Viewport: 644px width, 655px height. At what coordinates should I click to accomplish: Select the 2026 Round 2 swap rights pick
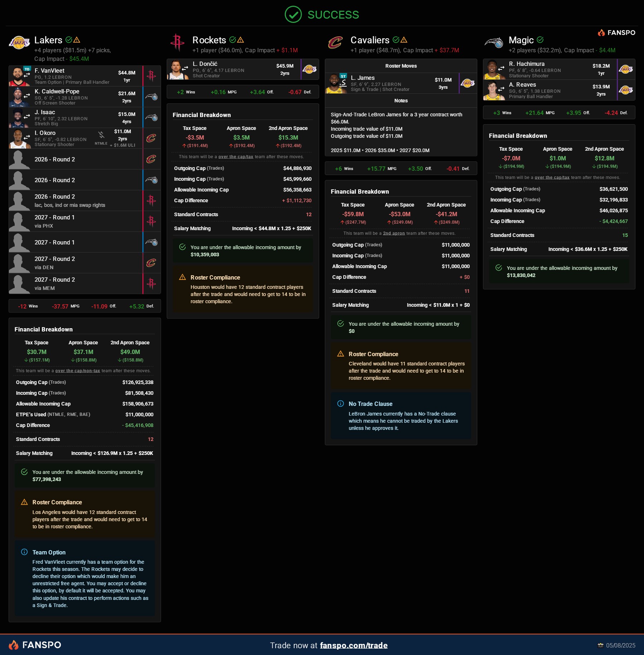point(85,201)
